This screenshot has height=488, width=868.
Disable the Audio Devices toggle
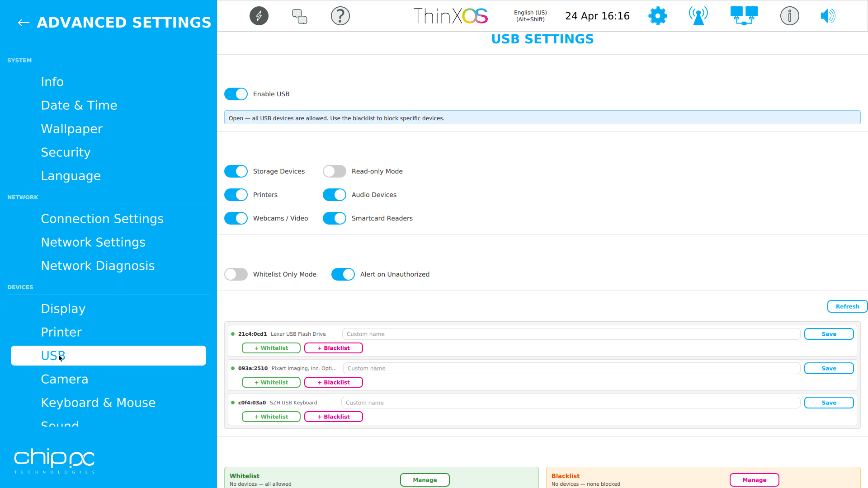(334, 195)
